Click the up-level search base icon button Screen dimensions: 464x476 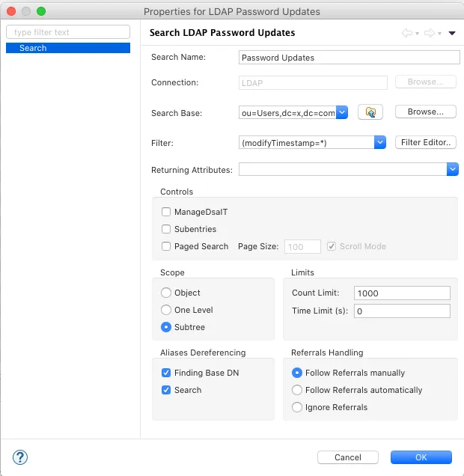click(x=370, y=112)
